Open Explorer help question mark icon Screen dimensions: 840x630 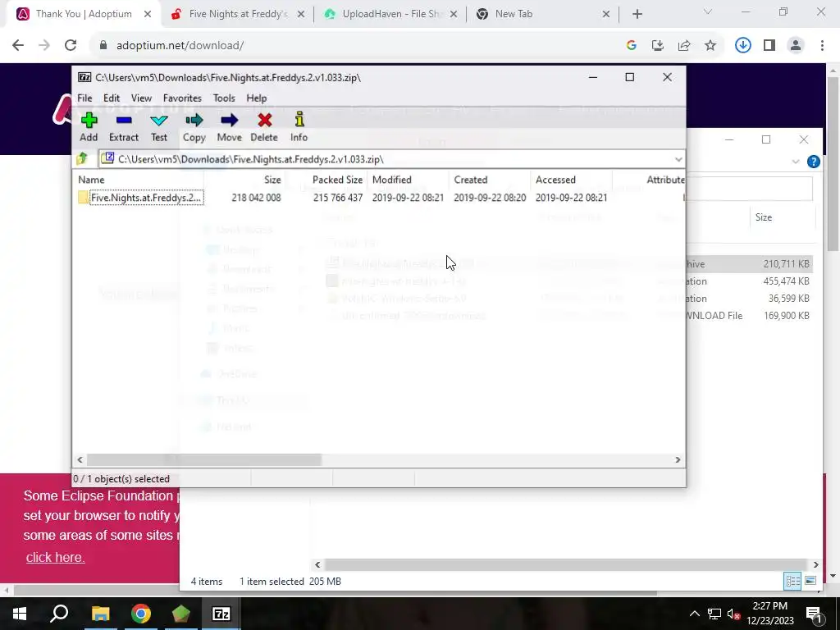(x=813, y=162)
